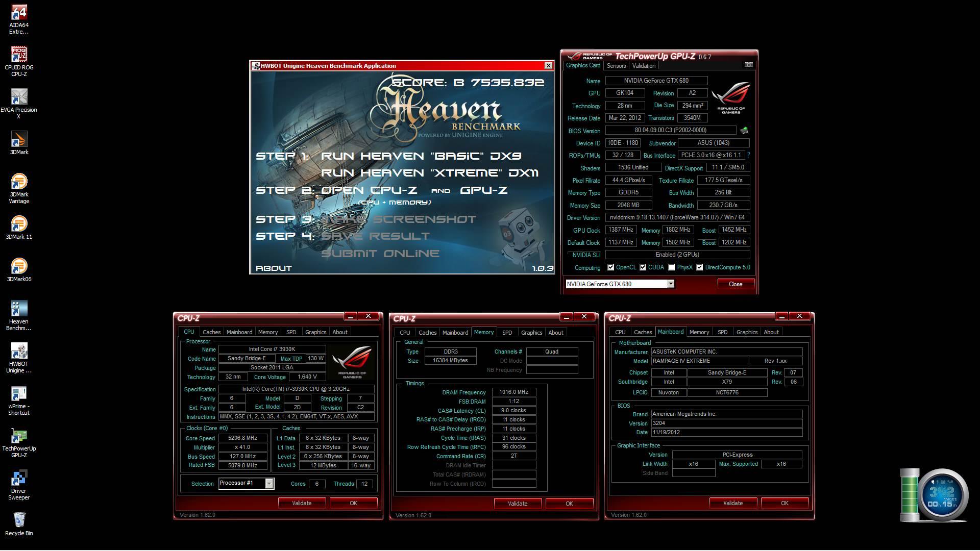Image resolution: width=980 pixels, height=551 pixels.
Task: Launch the CPUID ROG CPU-Z shortcut
Action: point(19,62)
